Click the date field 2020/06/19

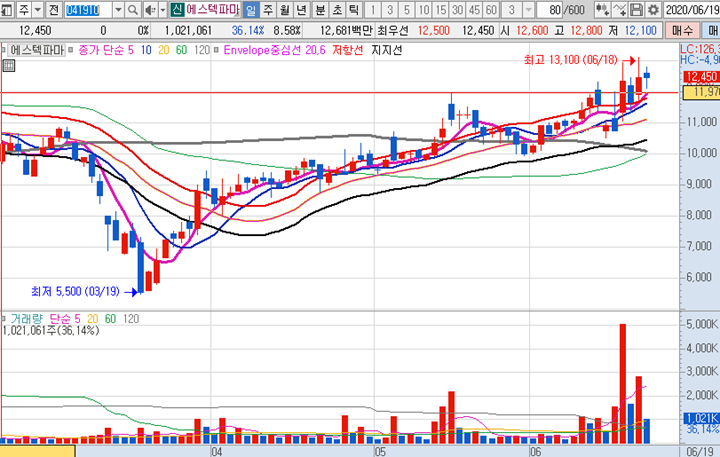692,9
